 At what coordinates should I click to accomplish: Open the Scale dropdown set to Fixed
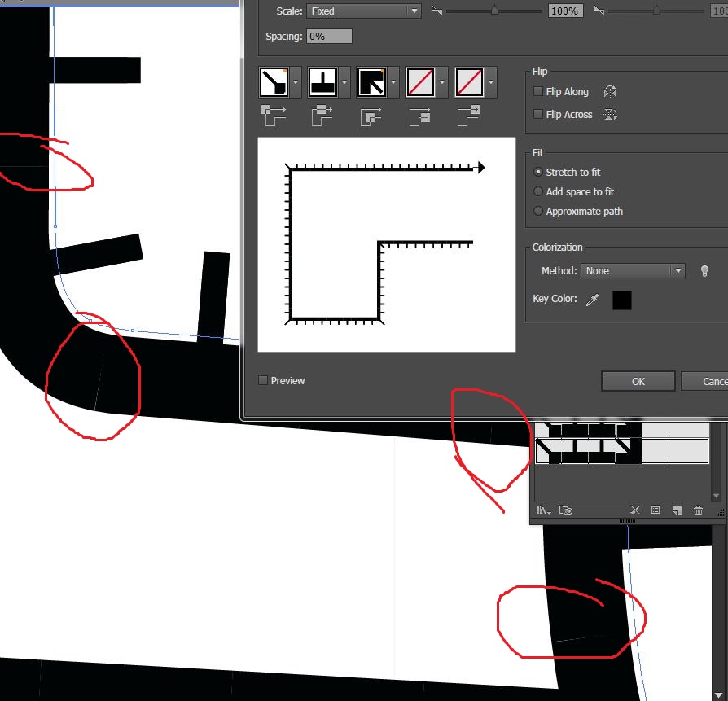pos(363,11)
